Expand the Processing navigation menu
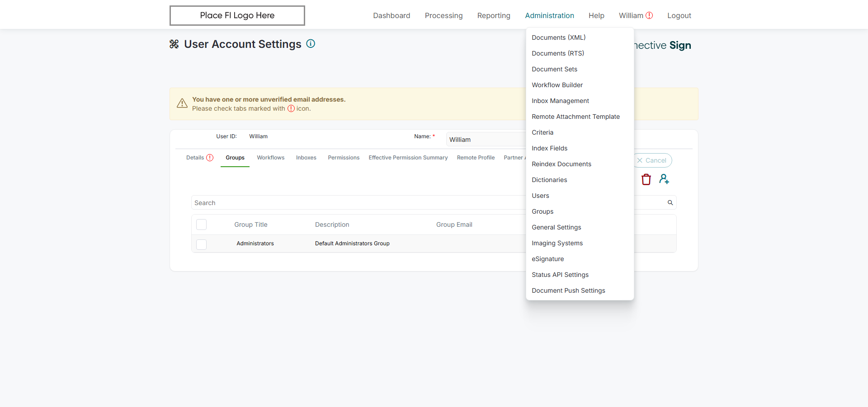This screenshot has width=868, height=407. (x=443, y=15)
